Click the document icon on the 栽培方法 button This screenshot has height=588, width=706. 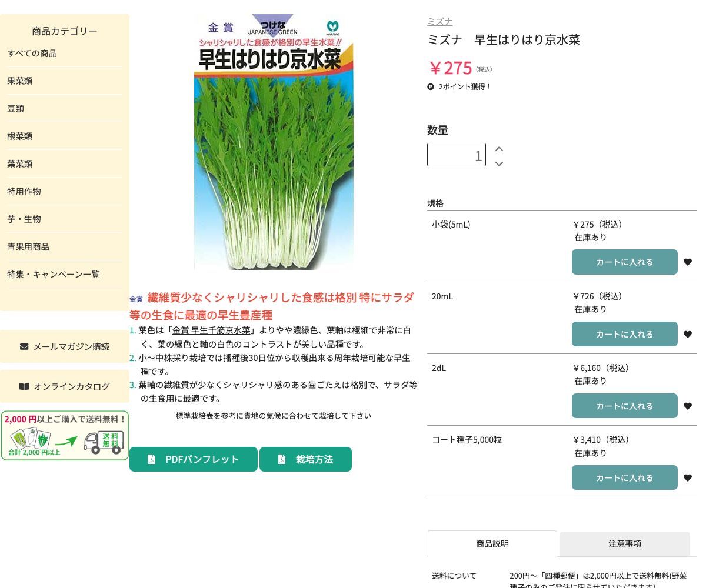282,459
